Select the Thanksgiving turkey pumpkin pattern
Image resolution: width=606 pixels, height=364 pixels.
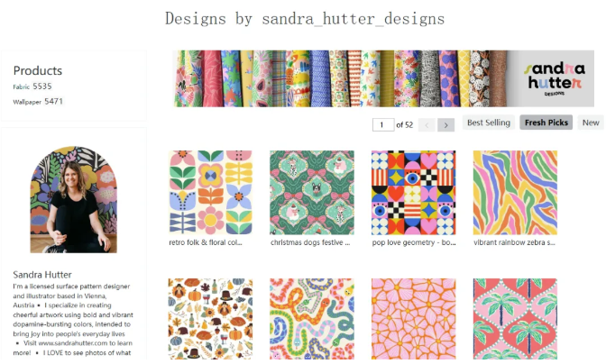pyautogui.click(x=210, y=319)
